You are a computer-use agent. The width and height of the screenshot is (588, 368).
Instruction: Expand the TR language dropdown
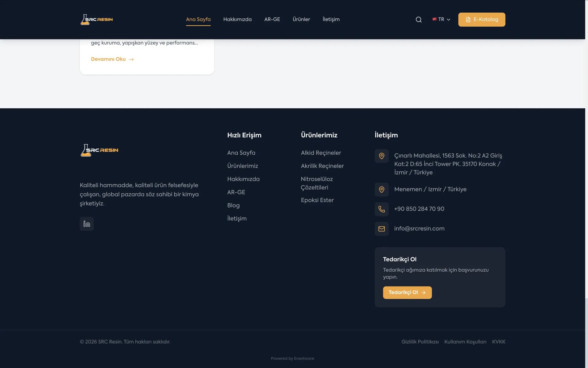pos(441,19)
